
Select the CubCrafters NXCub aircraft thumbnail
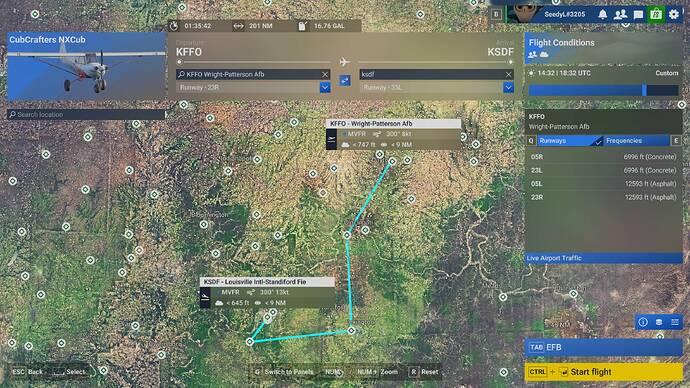tap(86, 66)
